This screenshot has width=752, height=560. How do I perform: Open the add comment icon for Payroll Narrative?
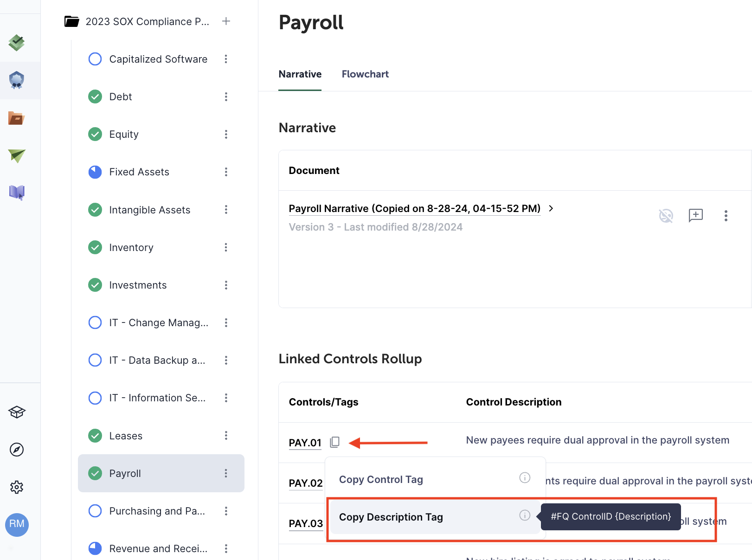[695, 215]
